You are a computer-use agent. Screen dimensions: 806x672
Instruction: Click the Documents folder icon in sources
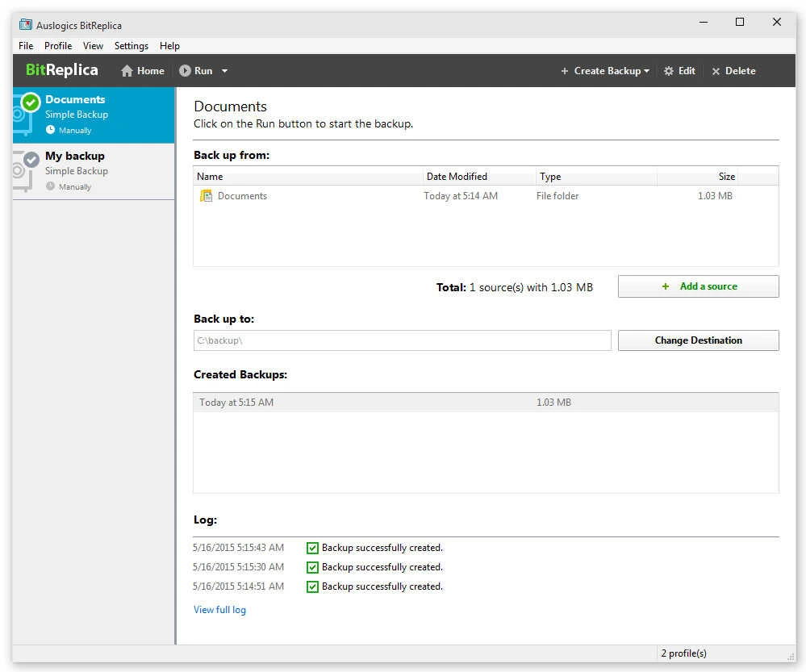point(206,196)
